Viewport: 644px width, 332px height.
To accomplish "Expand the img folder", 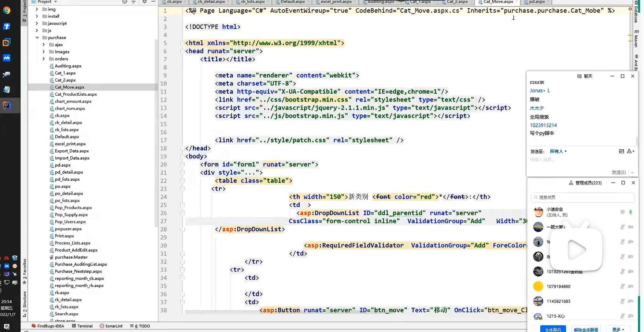I will click(37, 9).
